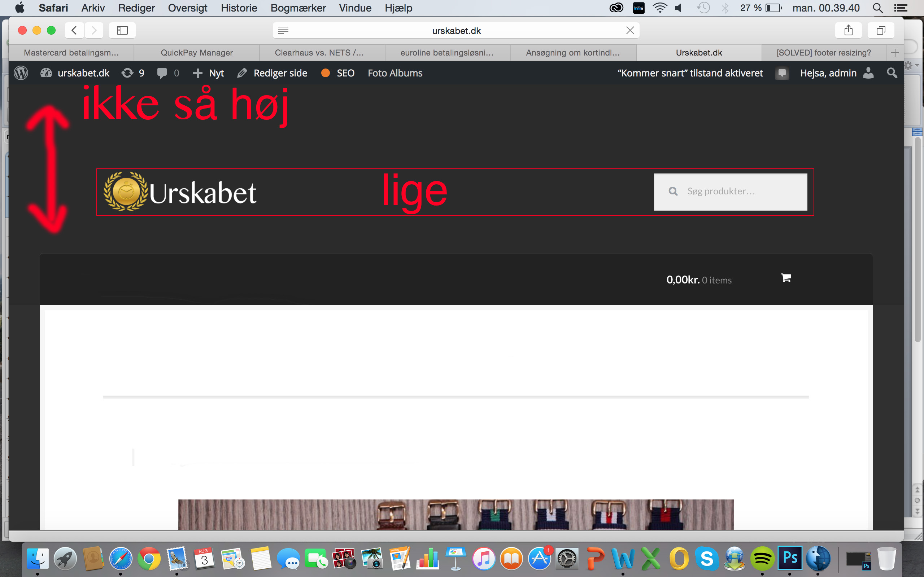Show all tabs overview icon
Viewport: 924px width, 577px height.
(x=880, y=30)
